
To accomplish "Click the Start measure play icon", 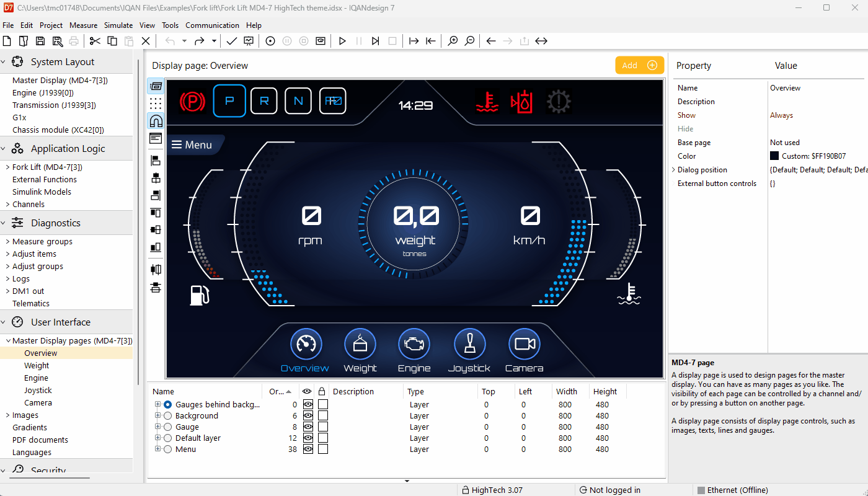I will coord(342,41).
